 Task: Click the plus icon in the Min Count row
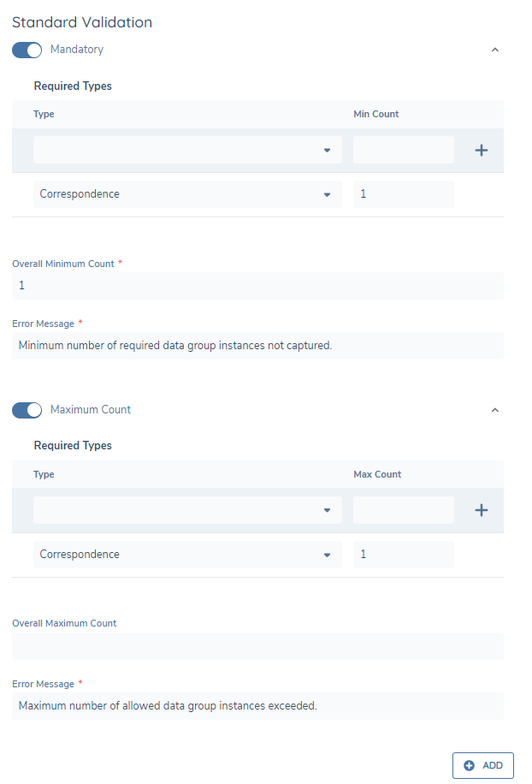pyautogui.click(x=481, y=150)
